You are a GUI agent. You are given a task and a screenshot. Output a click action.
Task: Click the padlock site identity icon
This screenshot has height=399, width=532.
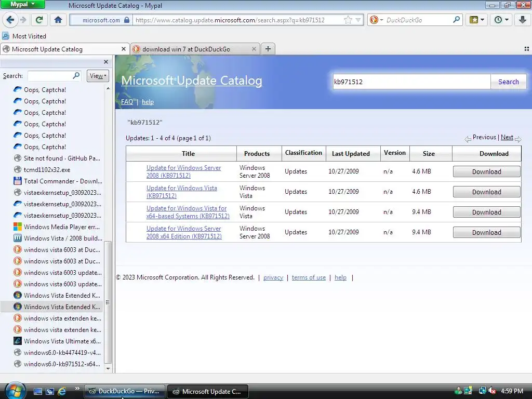click(x=127, y=20)
